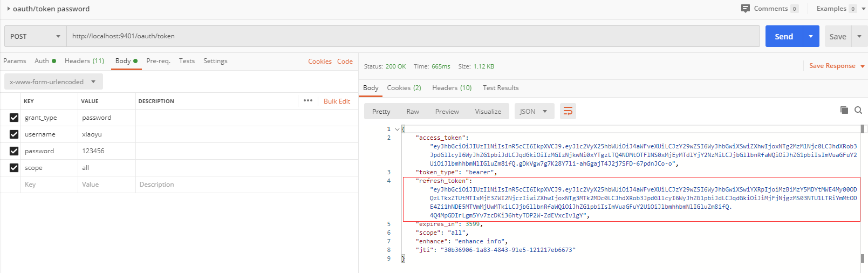The height and width of the screenshot is (273, 868).
Task: Click the "jti" line in response JSON
Action: 496,250
